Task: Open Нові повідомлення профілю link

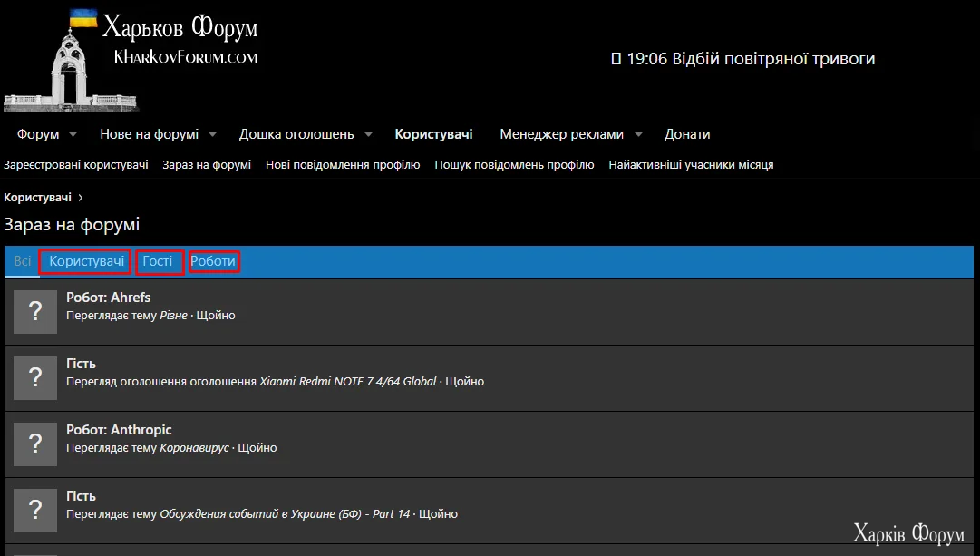Action: click(343, 165)
